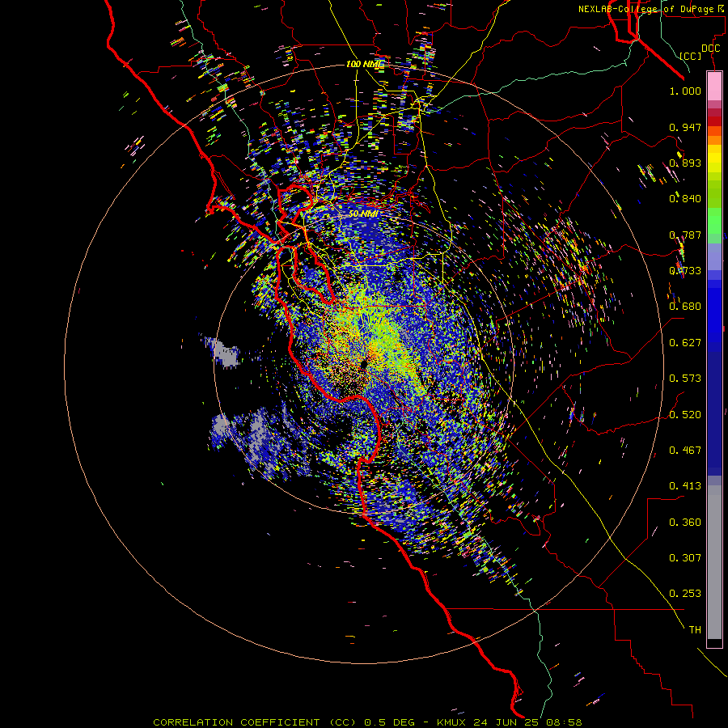
Task: Click the Correlation Coefficient product caption
Action: pyautogui.click(x=367, y=722)
